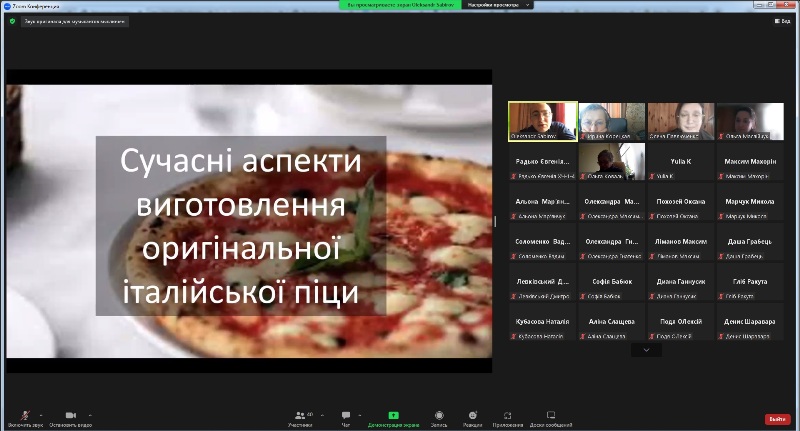Switch layout using the Вид button
800x431 pixels.
[x=779, y=20]
